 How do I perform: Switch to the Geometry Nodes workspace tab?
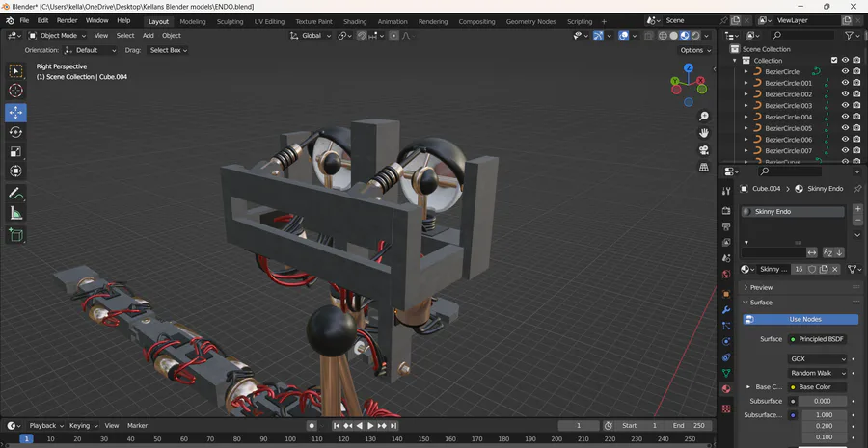click(x=530, y=22)
